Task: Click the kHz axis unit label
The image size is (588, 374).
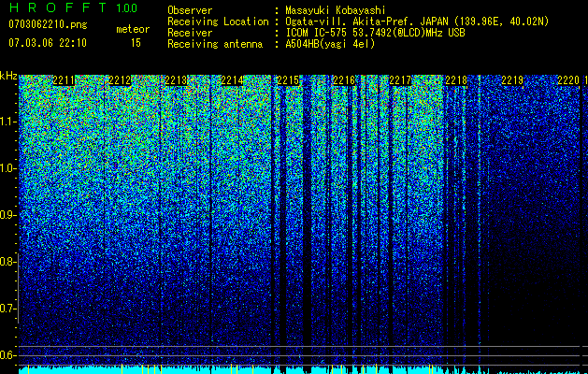Action: 8,76
